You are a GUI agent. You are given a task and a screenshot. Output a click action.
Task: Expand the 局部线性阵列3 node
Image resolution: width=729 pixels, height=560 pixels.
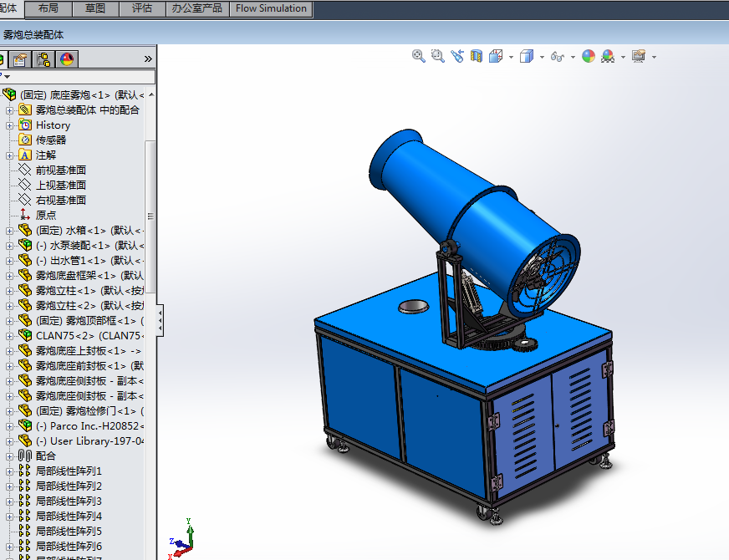pos(9,501)
